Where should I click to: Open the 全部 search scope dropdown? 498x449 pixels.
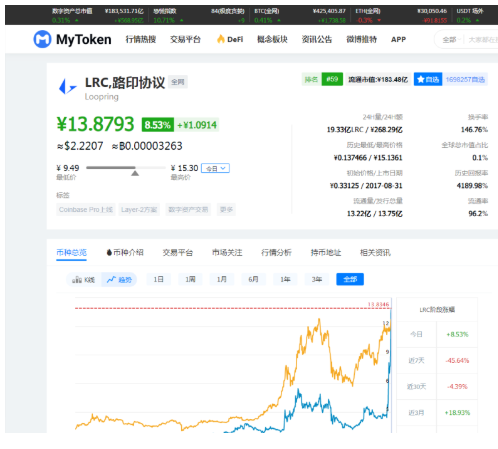[451, 40]
